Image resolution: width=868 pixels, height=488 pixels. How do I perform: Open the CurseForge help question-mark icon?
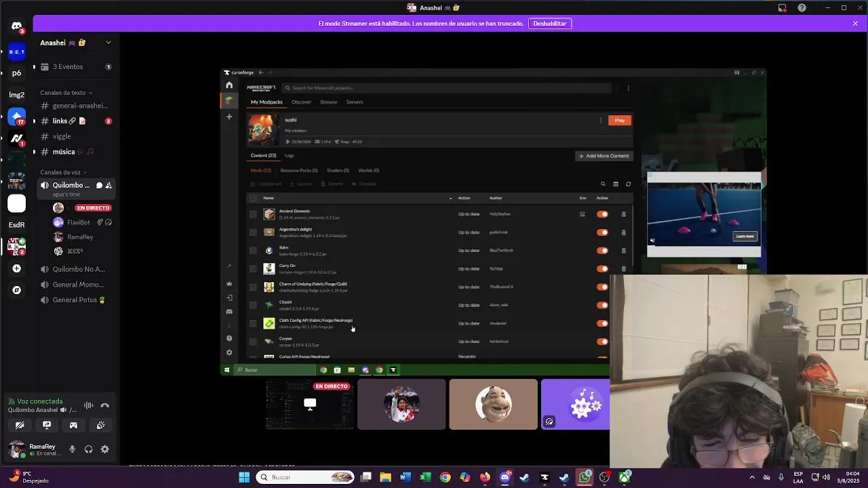pyautogui.click(x=229, y=338)
